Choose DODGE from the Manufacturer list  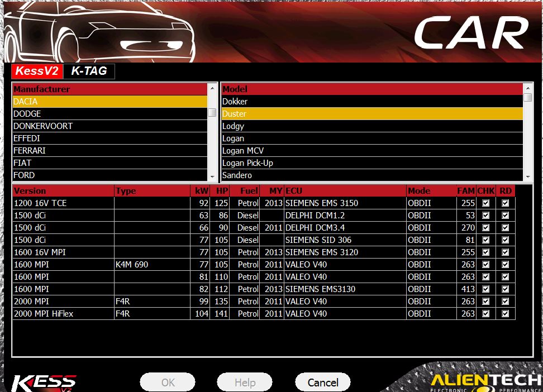coord(110,114)
